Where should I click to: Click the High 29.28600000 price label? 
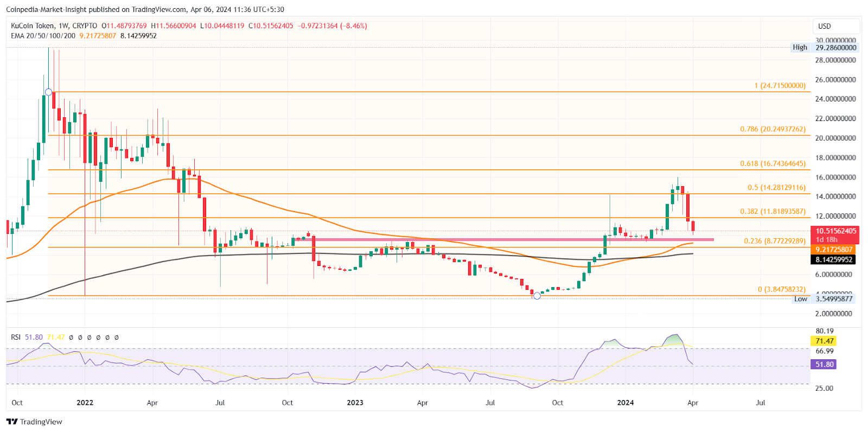pos(825,47)
